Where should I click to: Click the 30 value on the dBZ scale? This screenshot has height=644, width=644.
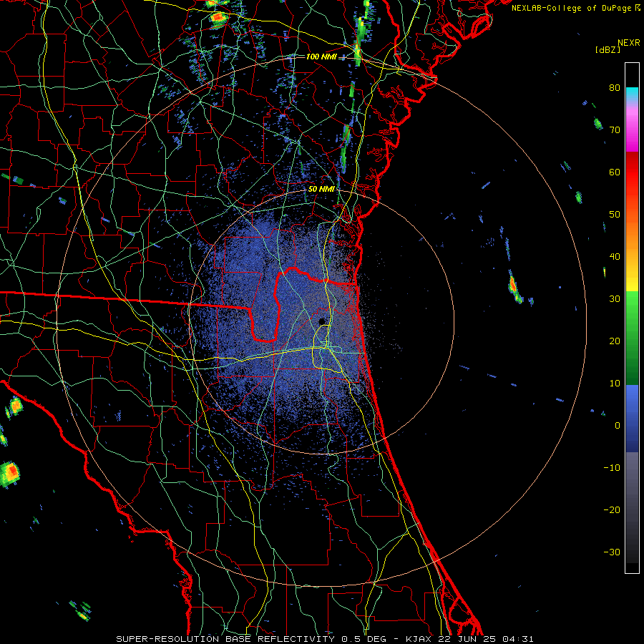pos(615,298)
